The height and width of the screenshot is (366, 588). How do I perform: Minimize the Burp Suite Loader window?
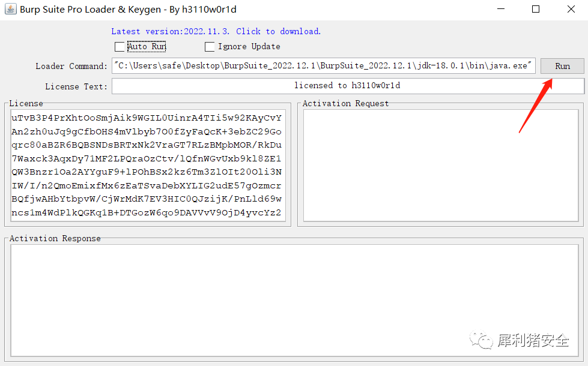click(501, 9)
